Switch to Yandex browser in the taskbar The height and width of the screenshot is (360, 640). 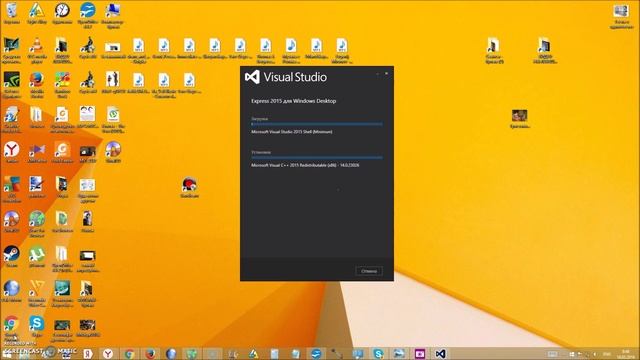tap(108, 354)
